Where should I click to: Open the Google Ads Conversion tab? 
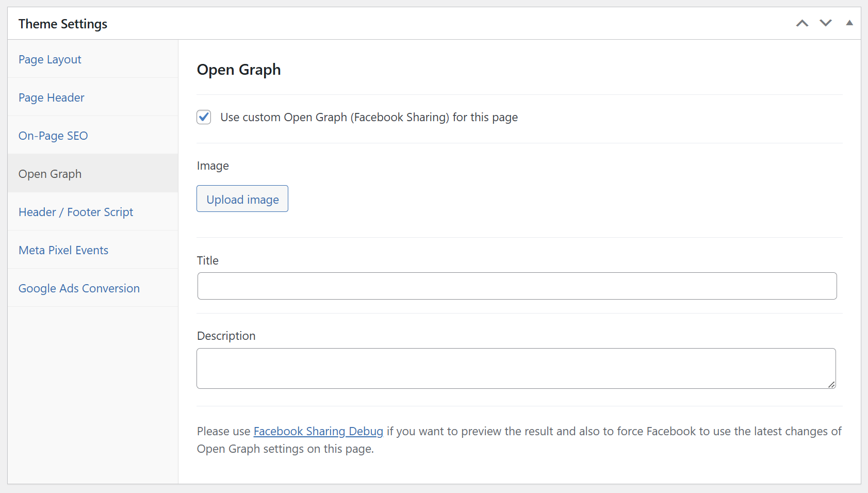click(x=78, y=288)
